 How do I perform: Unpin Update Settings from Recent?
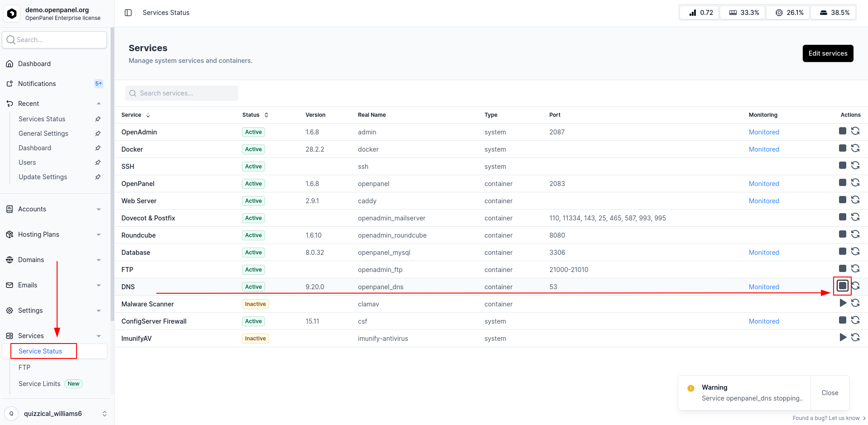coord(98,177)
